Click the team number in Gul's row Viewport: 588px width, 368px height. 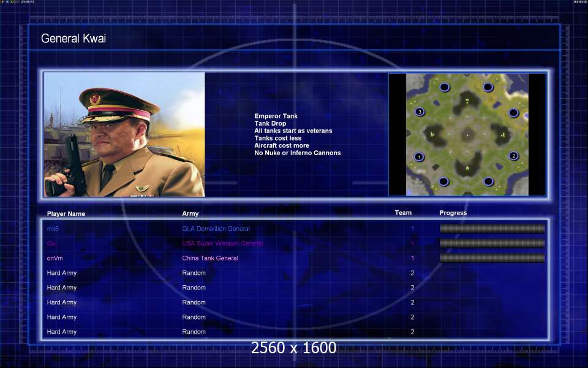412,243
